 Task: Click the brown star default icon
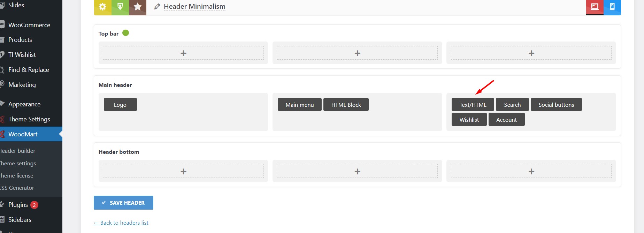click(138, 7)
